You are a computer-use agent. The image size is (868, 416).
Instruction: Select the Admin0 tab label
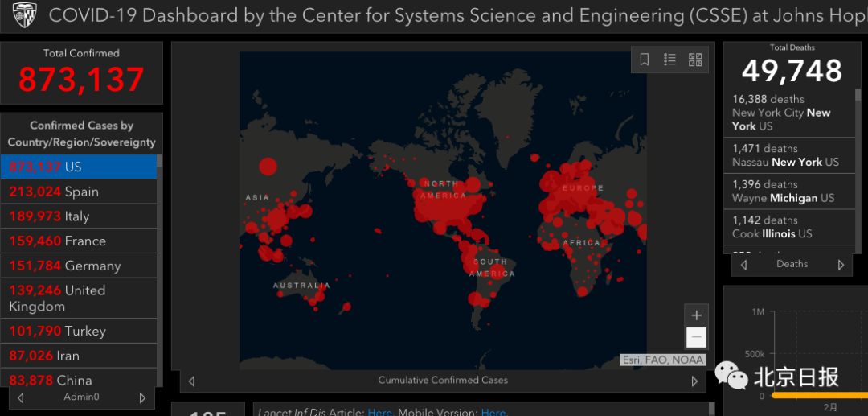[81, 397]
